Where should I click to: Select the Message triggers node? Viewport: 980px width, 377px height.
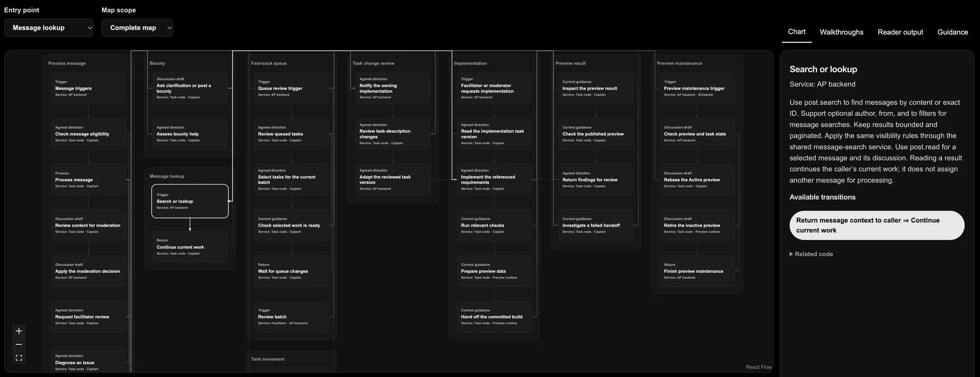point(89,88)
